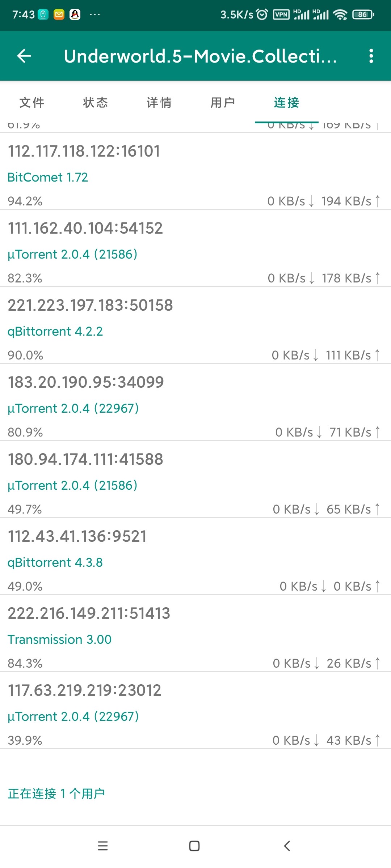391x868 pixels.
Task: Switch to the 文件 tab
Action: click(x=32, y=102)
